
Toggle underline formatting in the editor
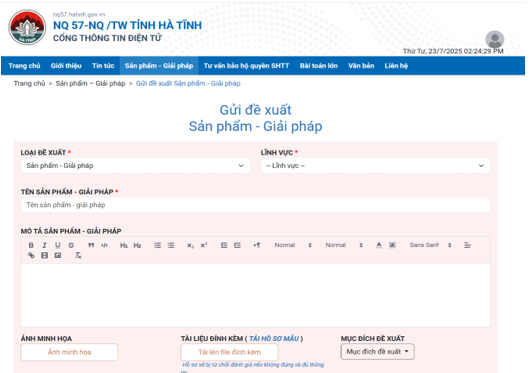coord(58,245)
